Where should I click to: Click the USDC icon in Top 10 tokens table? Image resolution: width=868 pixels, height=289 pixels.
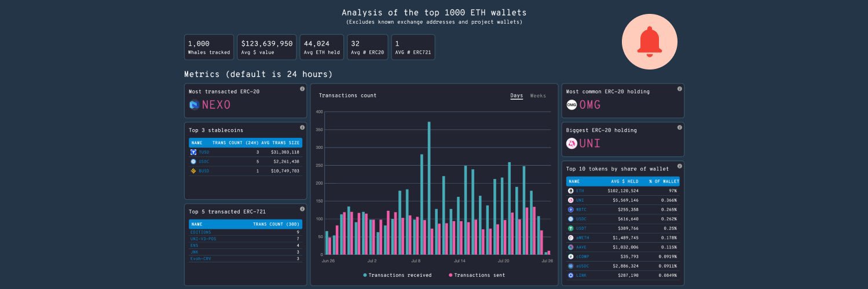coord(570,219)
